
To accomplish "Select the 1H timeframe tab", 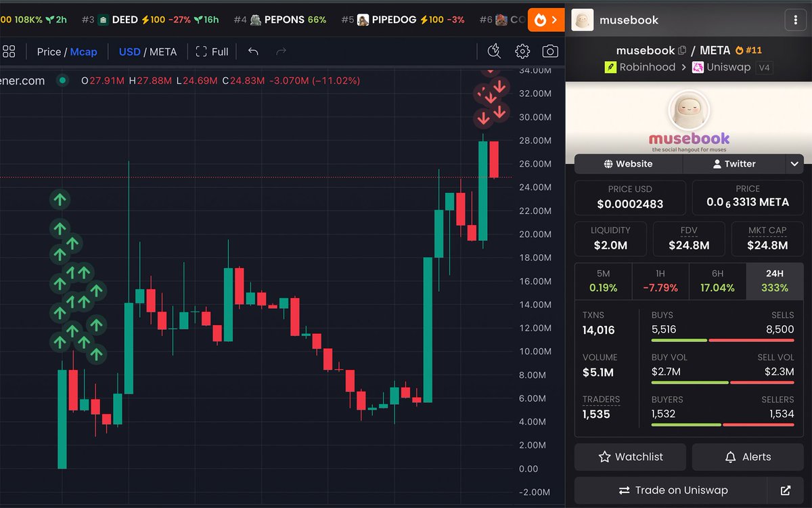I will pos(660,282).
